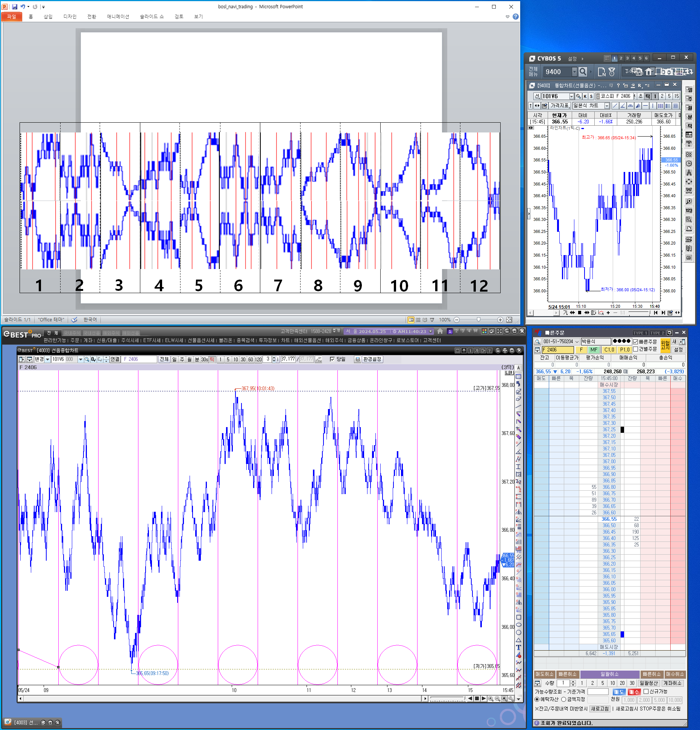Select the circle drawing tool in eBEST chart sidebar
The height and width of the screenshot is (730, 700).
pos(518,633)
